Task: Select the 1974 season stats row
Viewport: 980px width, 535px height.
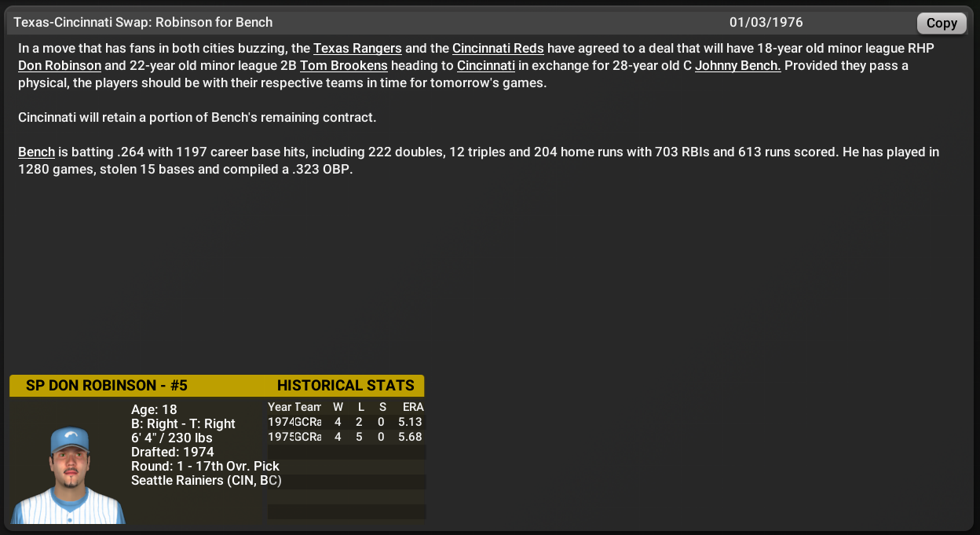Action: pyautogui.click(x=346, y=422)
